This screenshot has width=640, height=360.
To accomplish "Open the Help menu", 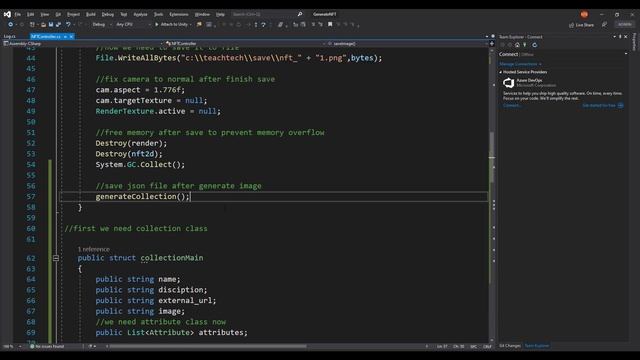I will (220, 14).
